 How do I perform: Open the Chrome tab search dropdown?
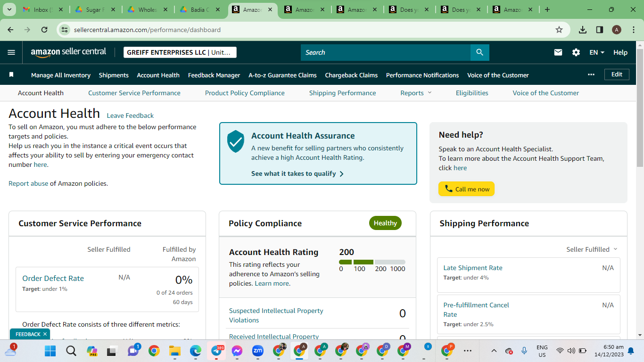(x=10, y=9)
